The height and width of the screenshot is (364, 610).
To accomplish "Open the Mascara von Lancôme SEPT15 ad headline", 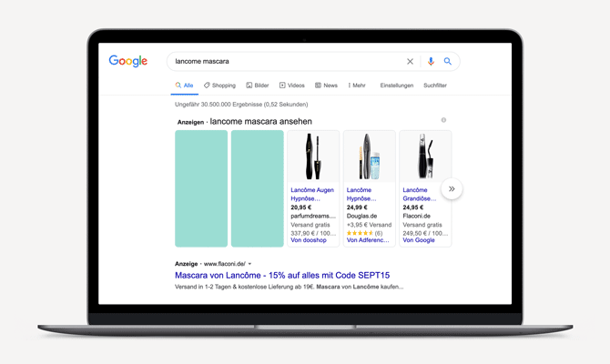I will pyautogui.click(x=282, y=276).
